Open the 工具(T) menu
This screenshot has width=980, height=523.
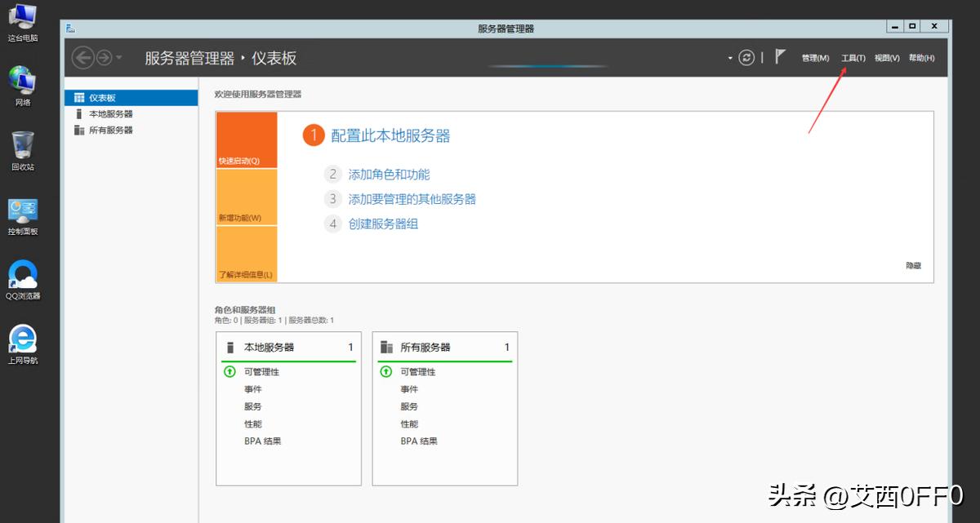[852, 57]
